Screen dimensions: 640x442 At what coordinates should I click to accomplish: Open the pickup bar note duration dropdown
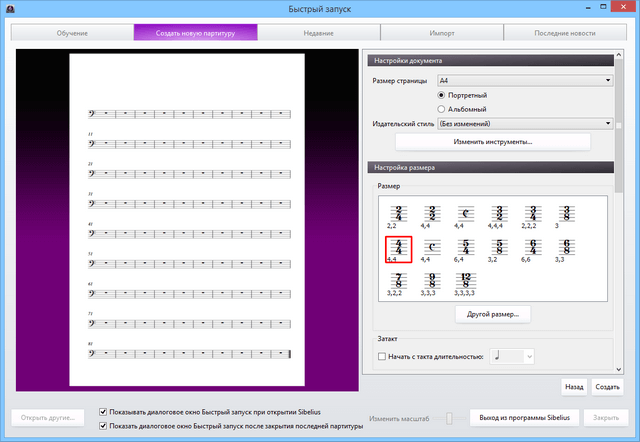tap(513, 356)
